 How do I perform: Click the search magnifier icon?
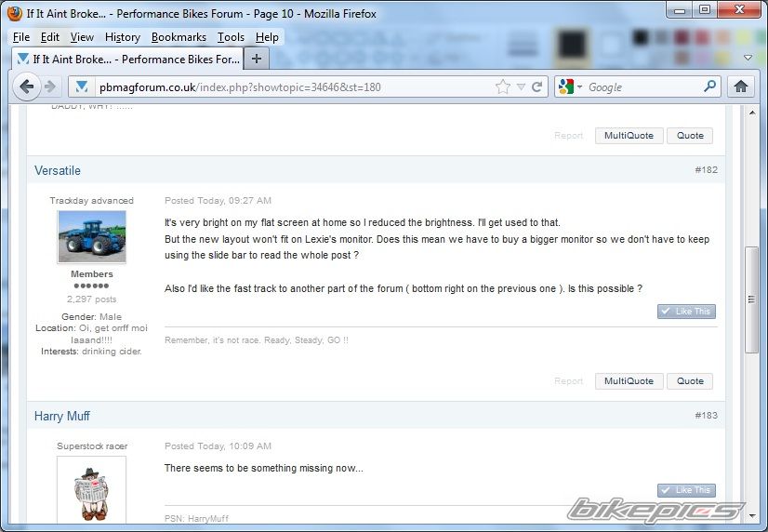point(710,86)
